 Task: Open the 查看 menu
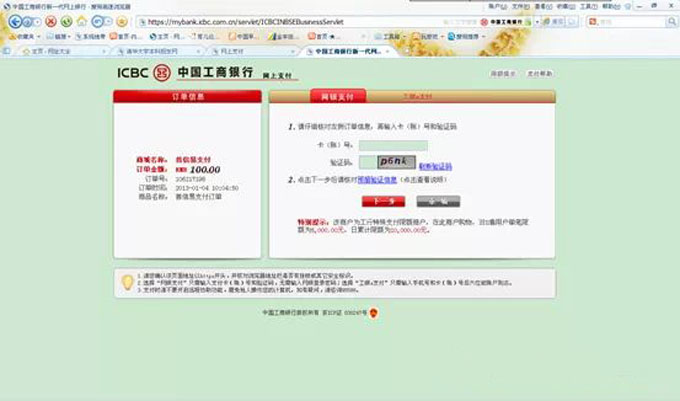point(543,7)
